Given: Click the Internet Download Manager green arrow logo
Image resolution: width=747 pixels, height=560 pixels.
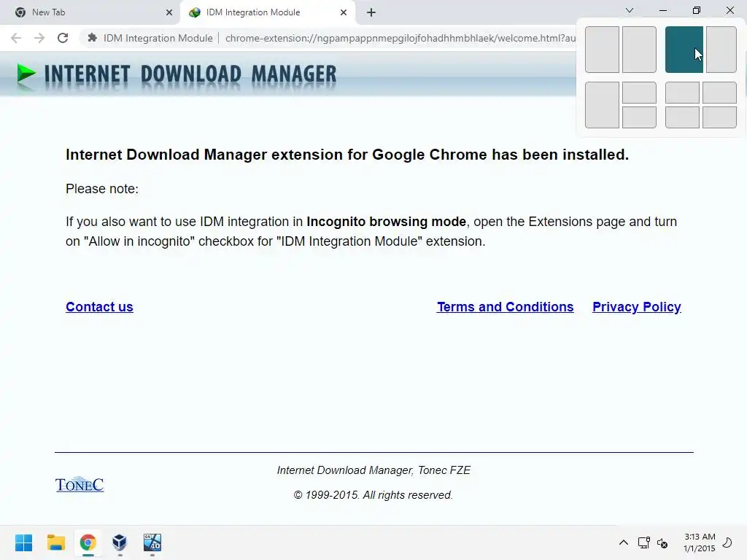Looking at the screenshot, I should tap(26, 74).
